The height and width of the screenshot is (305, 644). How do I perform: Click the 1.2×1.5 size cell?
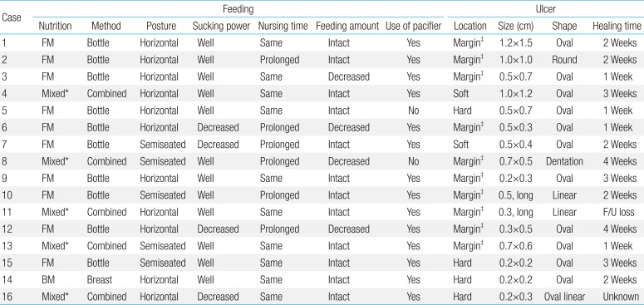[516, 43]
